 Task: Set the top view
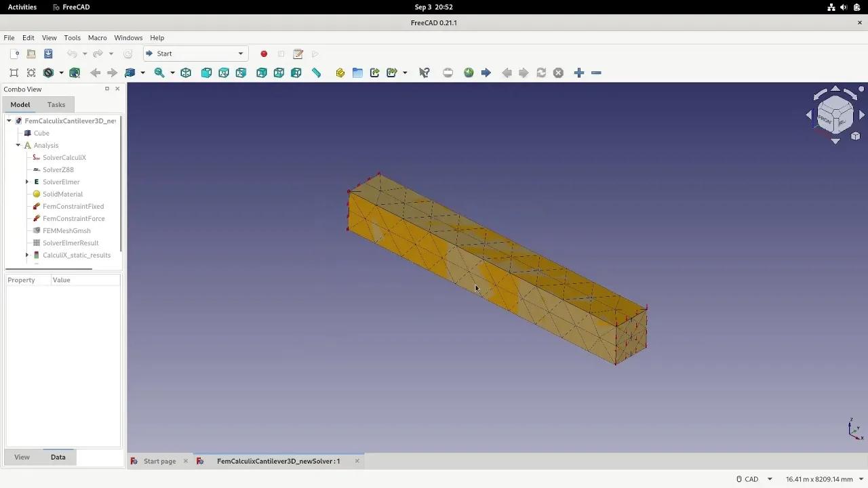224,73
